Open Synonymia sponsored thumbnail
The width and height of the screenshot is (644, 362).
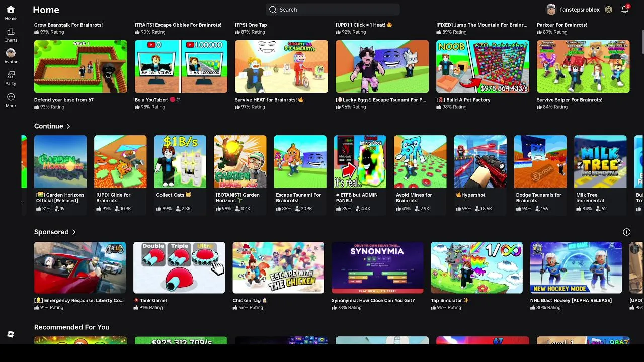[x=377, y=267]
